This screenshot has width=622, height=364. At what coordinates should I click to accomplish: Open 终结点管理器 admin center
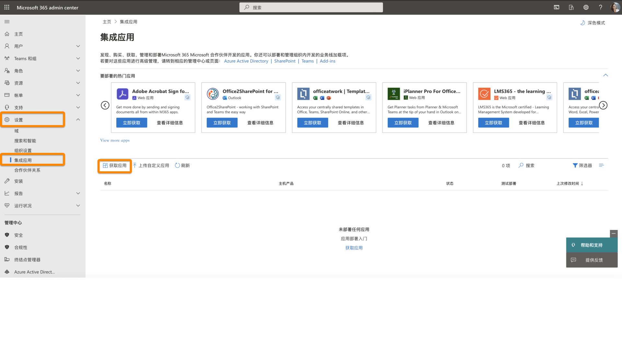(27, 260)
